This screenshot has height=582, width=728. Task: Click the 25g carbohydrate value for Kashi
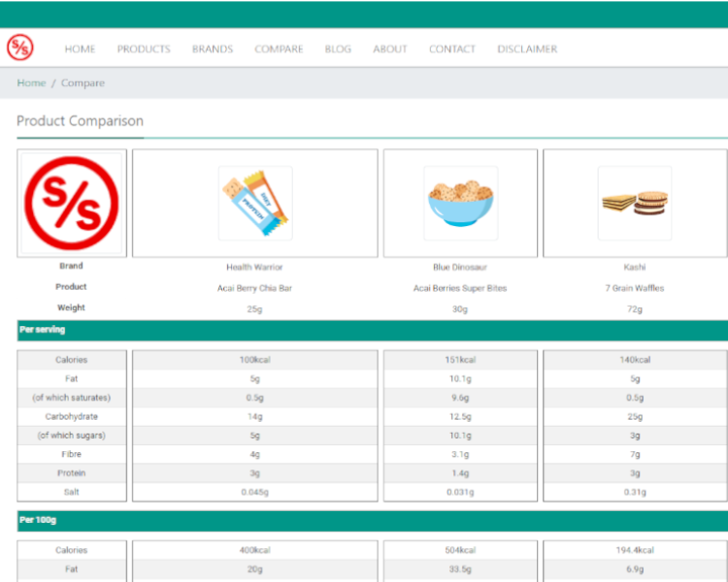coord(635,417)
